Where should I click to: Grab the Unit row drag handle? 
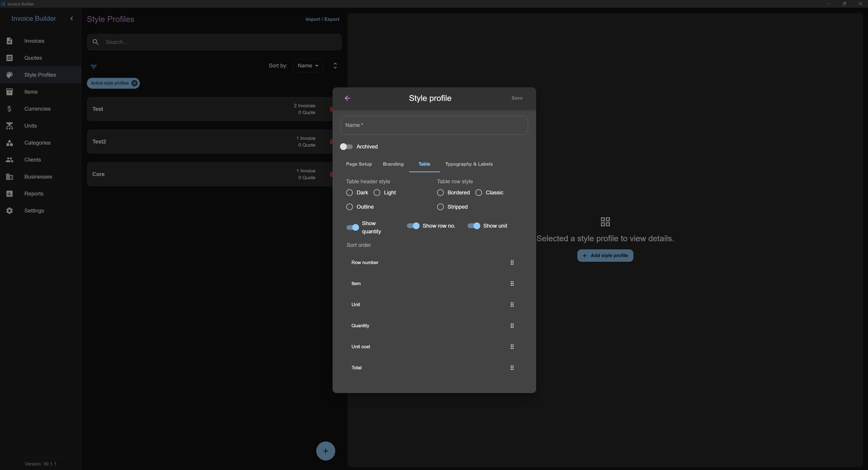click(512, 304)
